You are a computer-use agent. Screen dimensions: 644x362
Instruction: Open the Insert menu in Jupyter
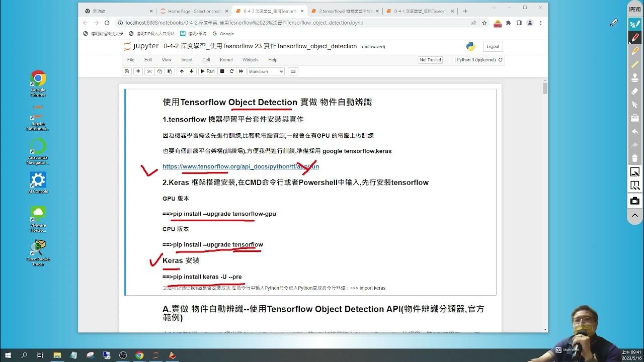click(x=187, y=60)
